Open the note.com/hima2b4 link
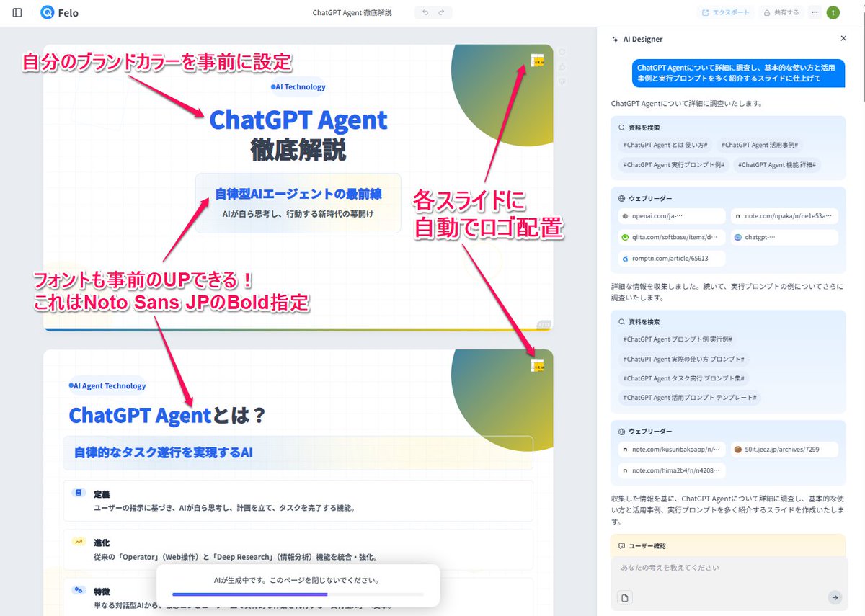 672,470
